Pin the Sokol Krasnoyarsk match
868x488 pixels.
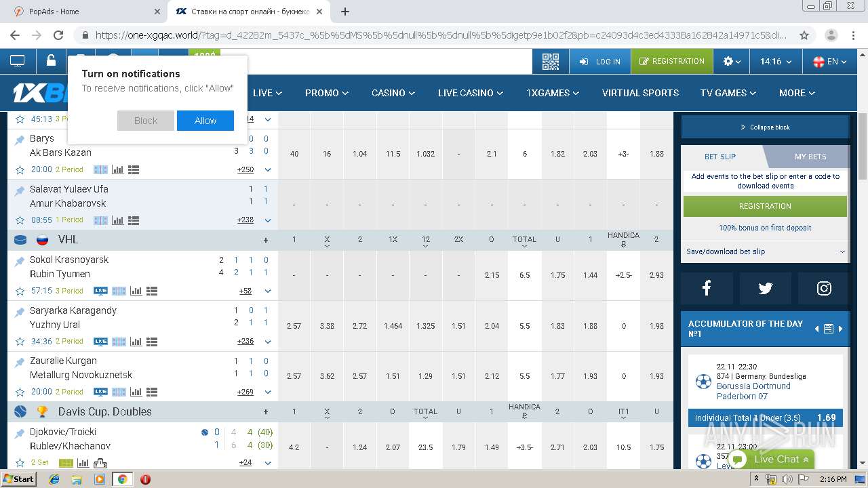(20, 260)
